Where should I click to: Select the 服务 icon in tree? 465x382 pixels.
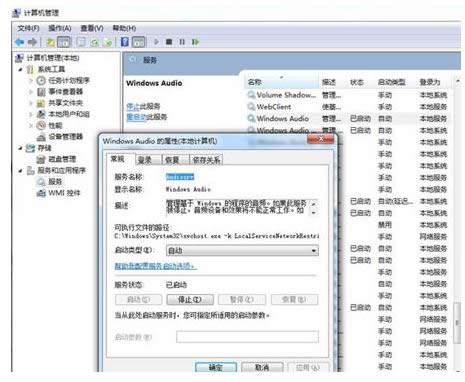click(41, 182)
